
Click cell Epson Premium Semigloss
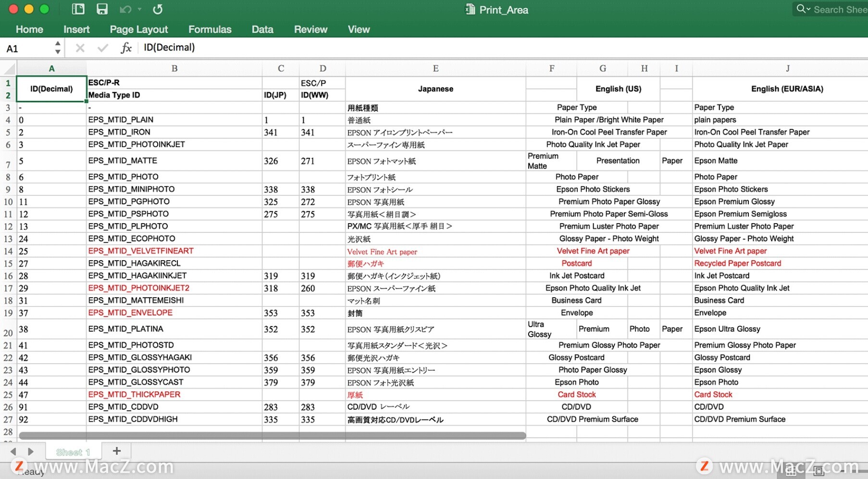coord(780,214)
